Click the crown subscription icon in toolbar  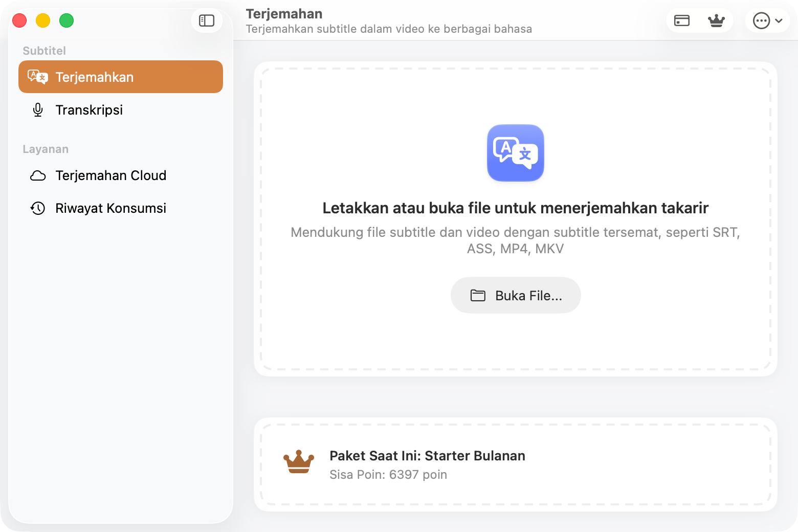(x=716, y=20)
